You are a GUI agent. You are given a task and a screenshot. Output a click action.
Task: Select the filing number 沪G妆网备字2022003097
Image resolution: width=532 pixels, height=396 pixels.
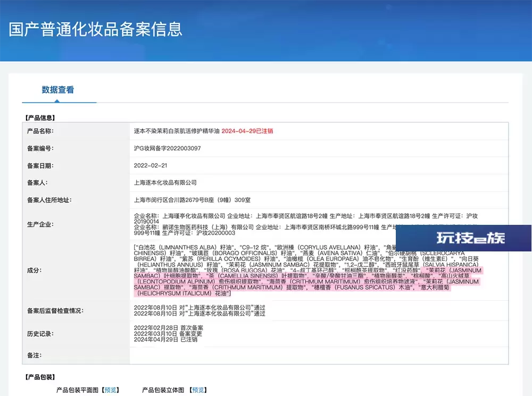pos(167,148)
